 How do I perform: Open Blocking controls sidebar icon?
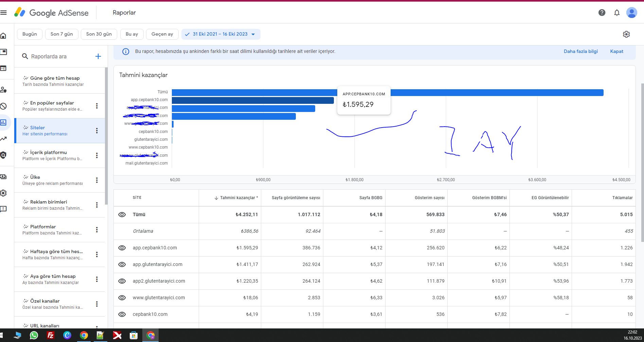point(3,106)
